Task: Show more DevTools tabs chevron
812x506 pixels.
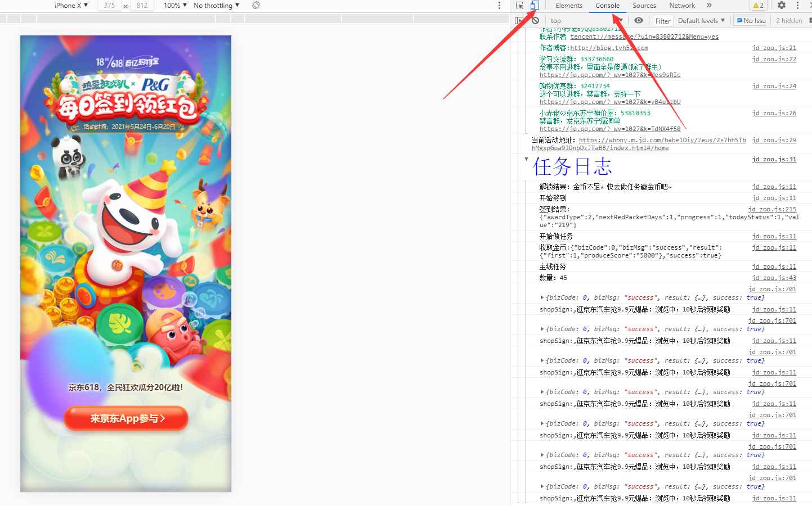Action: click(709, 6)
